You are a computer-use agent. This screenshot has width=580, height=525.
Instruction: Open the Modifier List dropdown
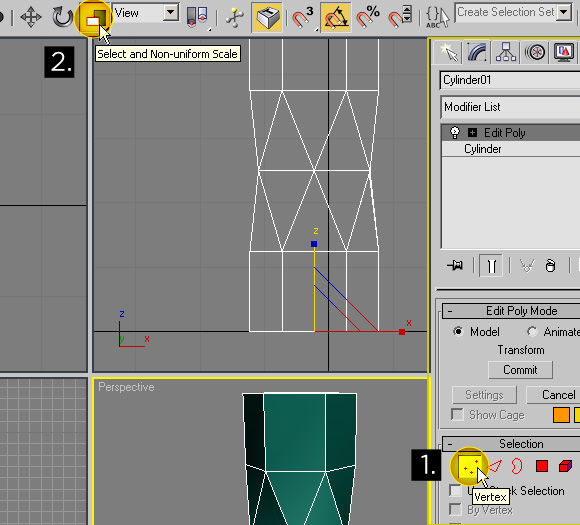tap(510, 107)
